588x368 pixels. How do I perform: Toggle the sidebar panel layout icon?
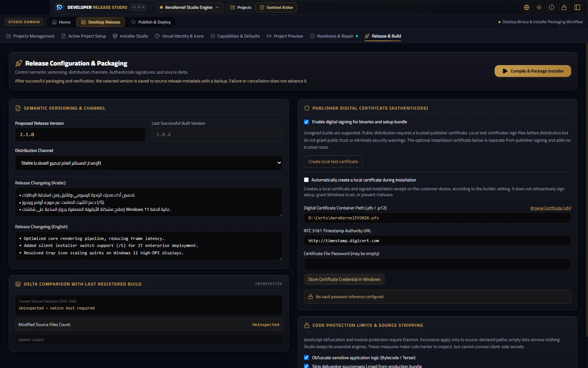tap(577, 7)
